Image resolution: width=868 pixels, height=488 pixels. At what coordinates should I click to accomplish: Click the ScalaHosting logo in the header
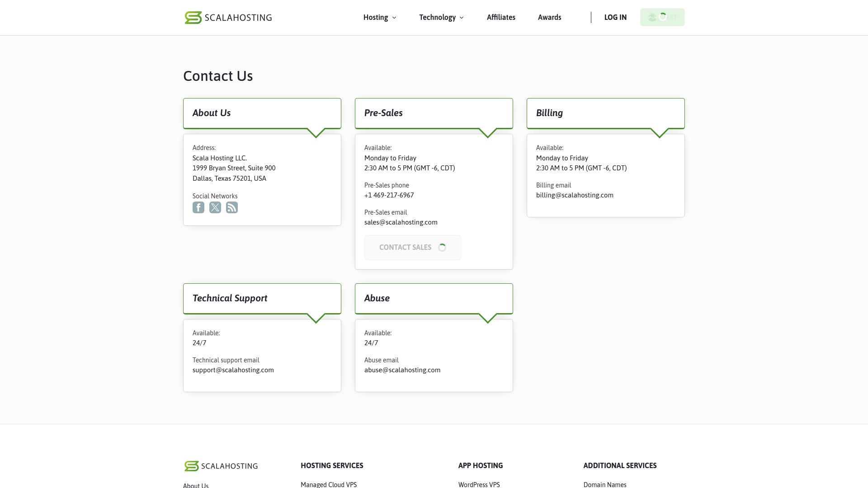(x=228, y=17)
